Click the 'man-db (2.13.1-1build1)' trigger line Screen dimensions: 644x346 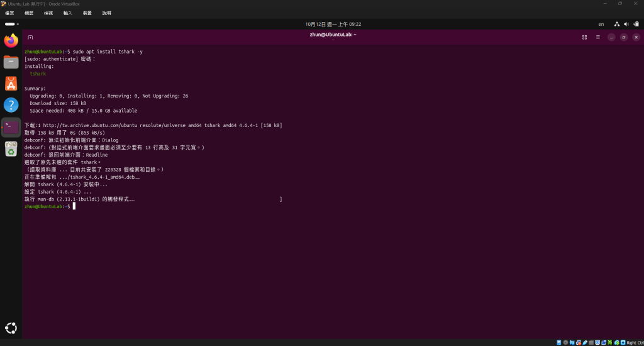80,199
